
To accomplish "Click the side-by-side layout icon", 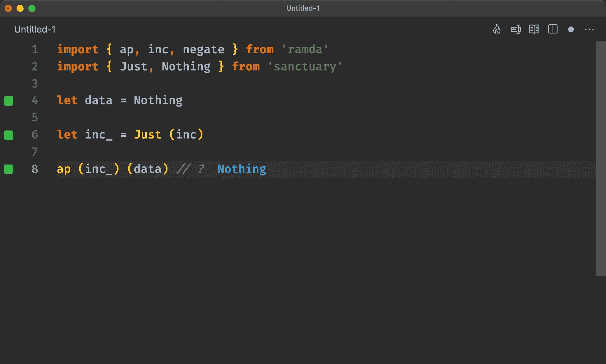I will pos(553,29).
